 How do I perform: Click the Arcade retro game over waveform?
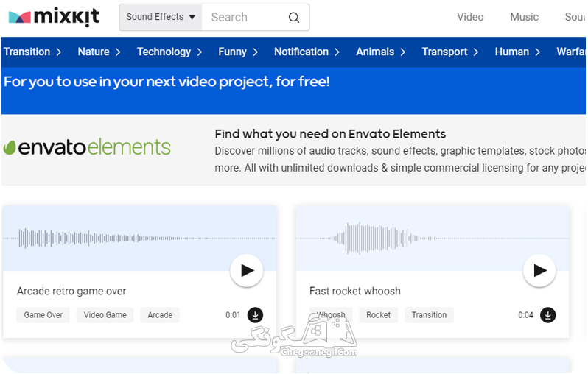139,238
